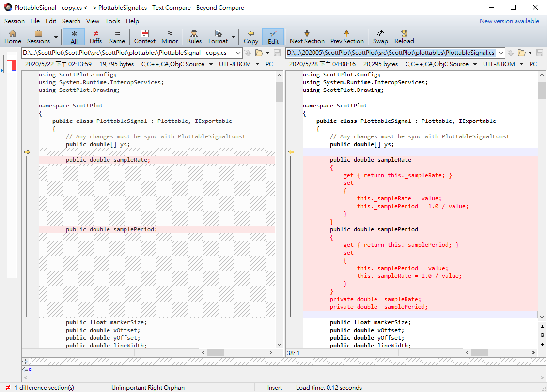Reload both compared files
The height and width of the screenshot is (392, 547).
coord(404,36)
